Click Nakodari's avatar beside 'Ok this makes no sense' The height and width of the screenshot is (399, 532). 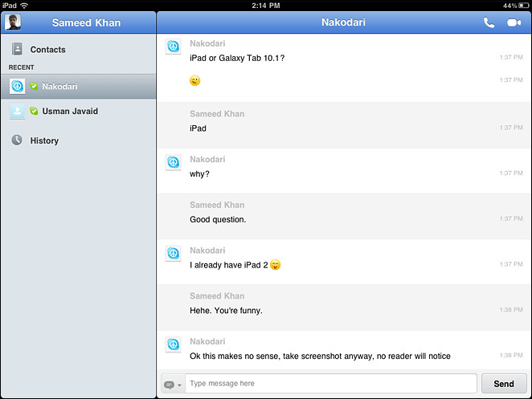(173, 344)
